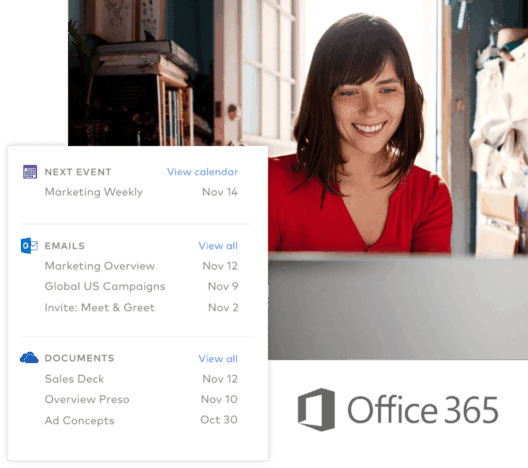Screen dimensions: 528x468
Task: Click the Nov 9 email date
Action: (x=223, y=286)
